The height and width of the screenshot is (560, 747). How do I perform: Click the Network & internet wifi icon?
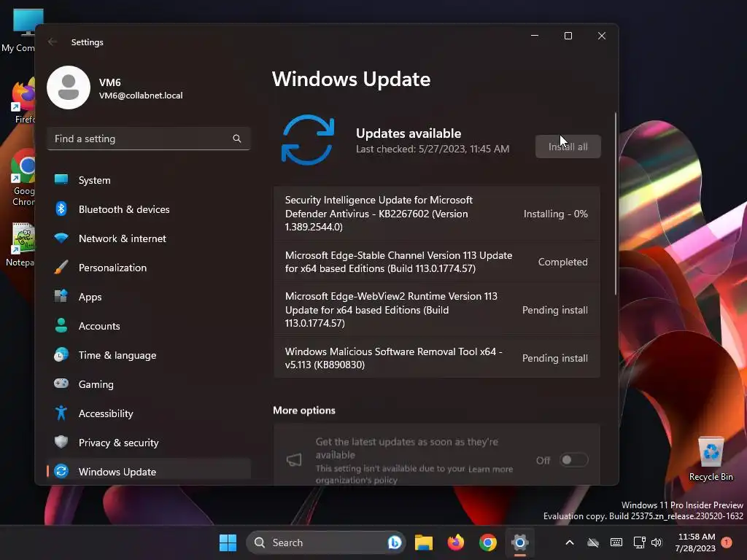pos(61,238)
